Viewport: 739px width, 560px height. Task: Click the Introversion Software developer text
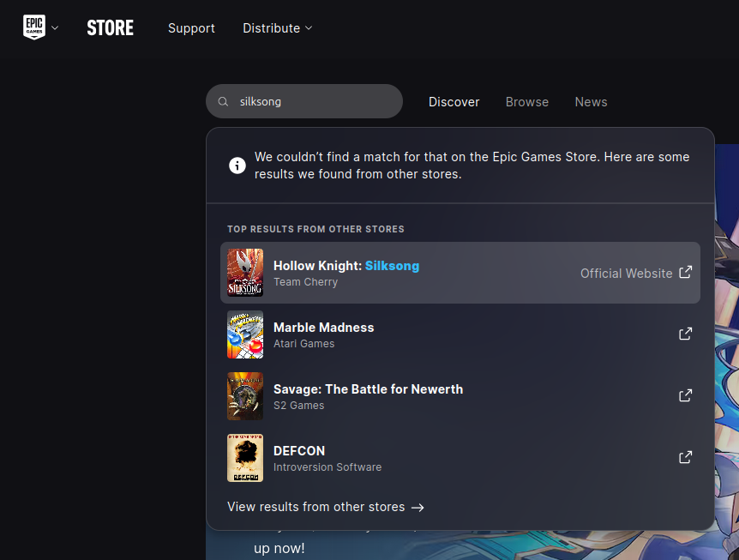(x=327, y=467)
